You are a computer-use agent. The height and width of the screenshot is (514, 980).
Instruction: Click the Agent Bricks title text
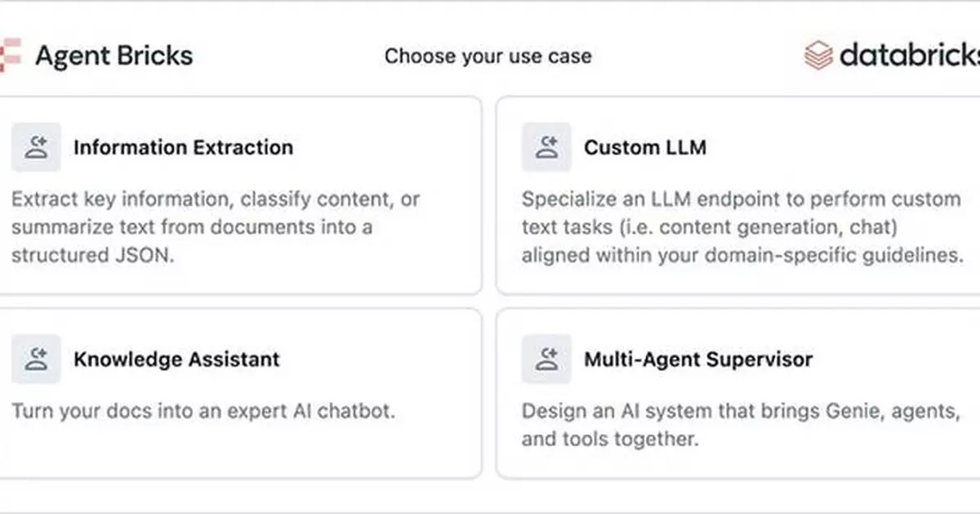[114, 56]
